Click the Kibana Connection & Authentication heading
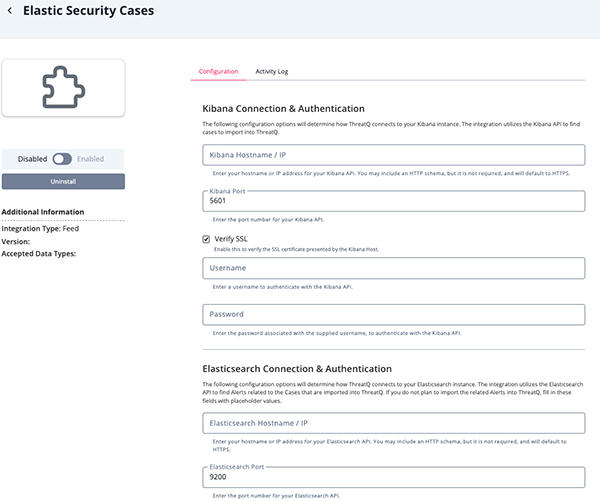600x501 pixels. [x=283, y=108]
